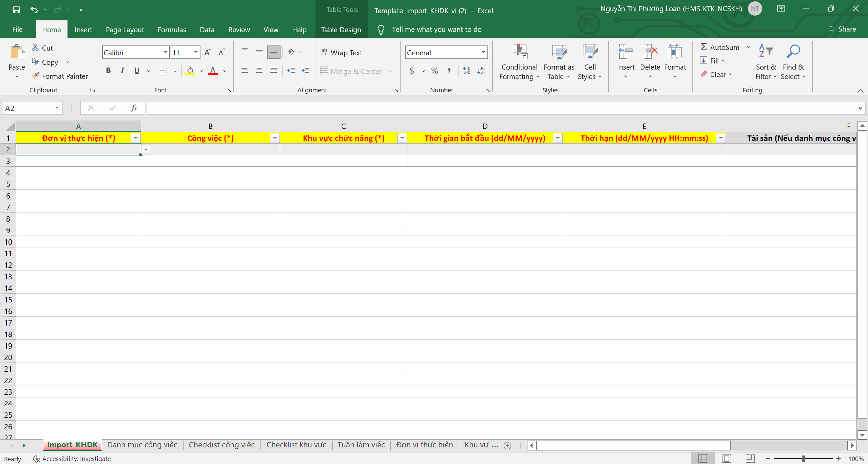Switch to Danh mục công việc sheet tab
This screenshot has height=464, width=868.
pos(142,445)
